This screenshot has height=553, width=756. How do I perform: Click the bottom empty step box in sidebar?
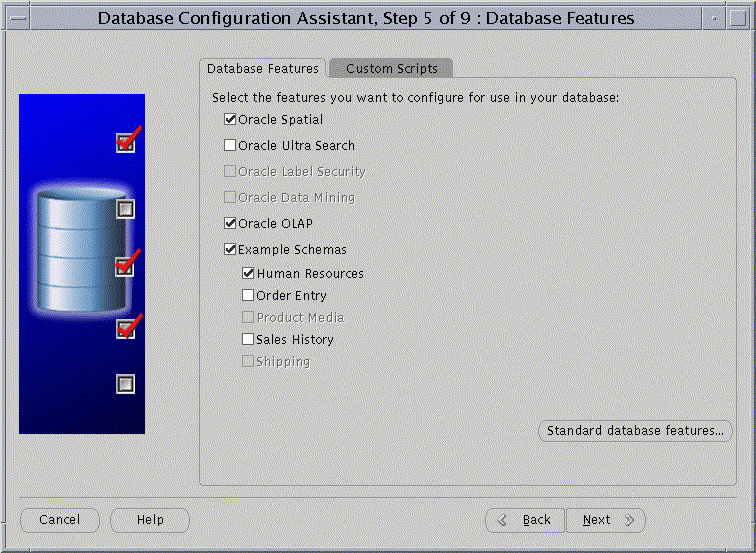coord(125,384)
